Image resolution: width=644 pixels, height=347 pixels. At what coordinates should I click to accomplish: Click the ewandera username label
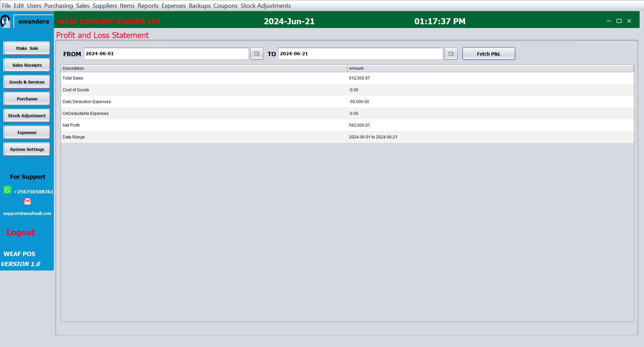pyautogui.click(x=34, y=21)
